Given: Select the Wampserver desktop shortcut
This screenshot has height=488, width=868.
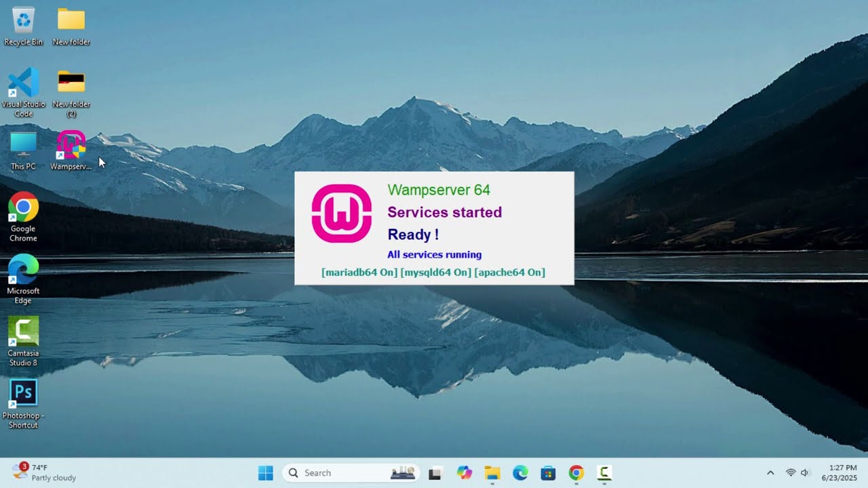Looking at the screenshot, I should pos(71,150).
